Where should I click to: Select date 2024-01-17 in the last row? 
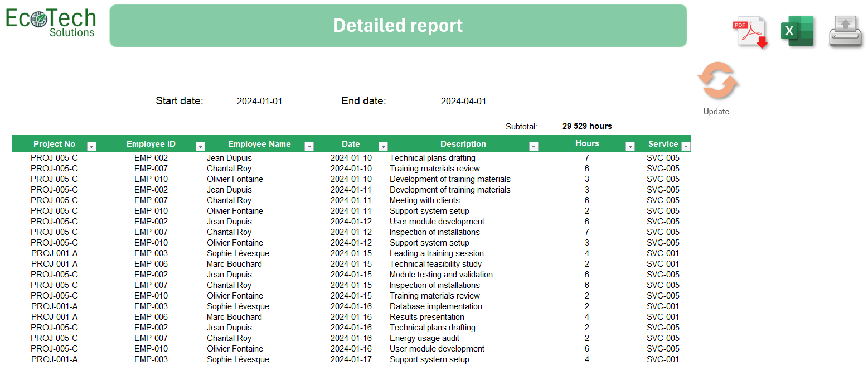click(351, 359)
